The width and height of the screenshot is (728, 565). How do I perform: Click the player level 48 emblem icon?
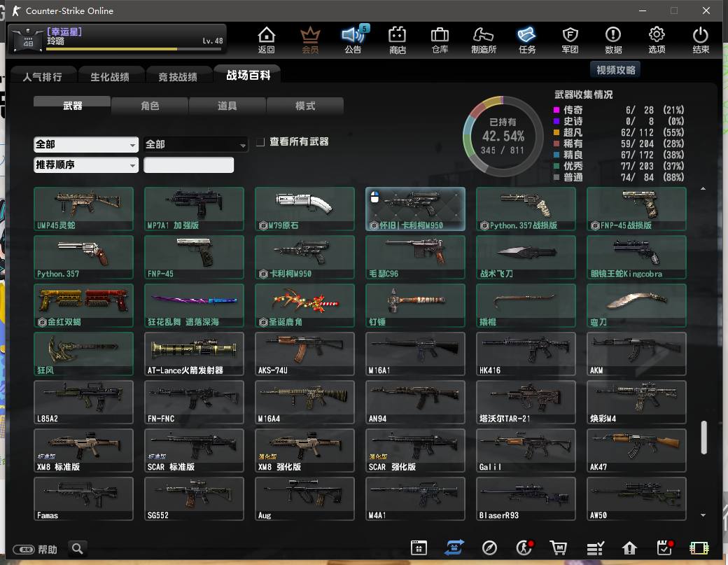tap(27, 39)
